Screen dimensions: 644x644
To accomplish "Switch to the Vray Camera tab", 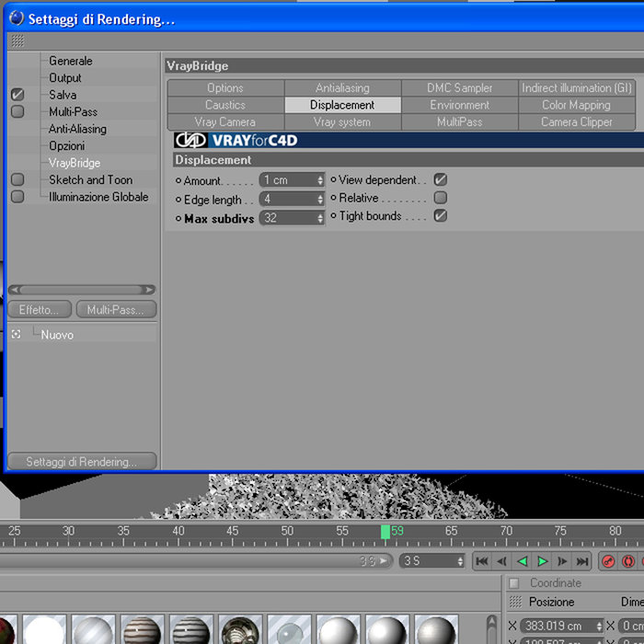I will tap(225, 122).
